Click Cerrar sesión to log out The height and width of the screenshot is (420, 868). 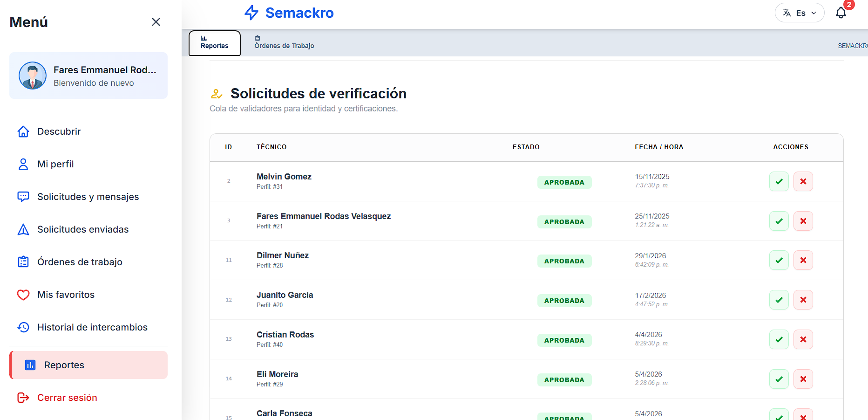pos(67,398)
